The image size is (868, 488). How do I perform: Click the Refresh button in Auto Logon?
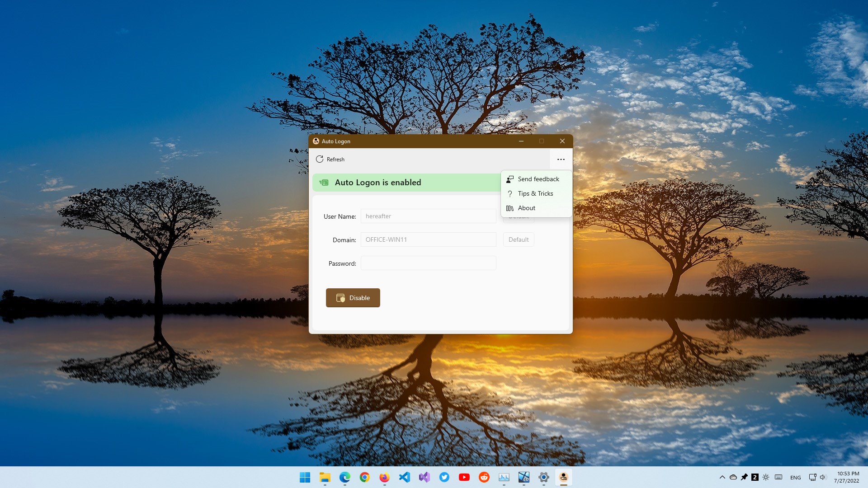point(330,160)
